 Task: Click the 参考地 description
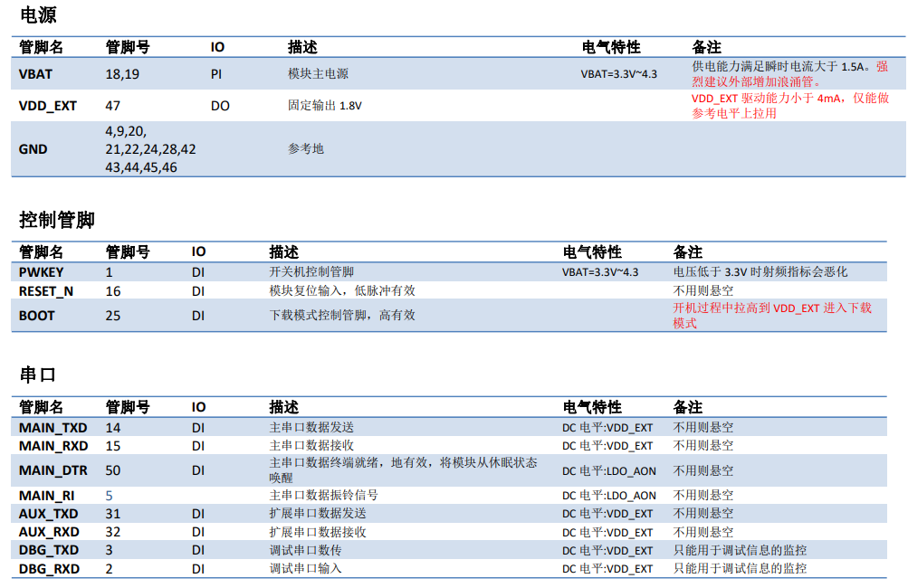[x=306, y=148]
